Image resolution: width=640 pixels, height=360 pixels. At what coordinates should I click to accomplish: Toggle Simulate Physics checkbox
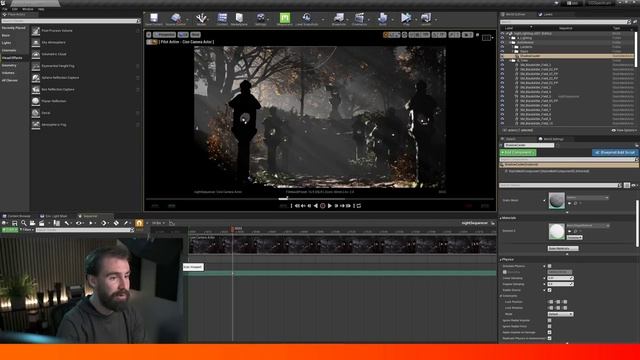click(549, 266)
